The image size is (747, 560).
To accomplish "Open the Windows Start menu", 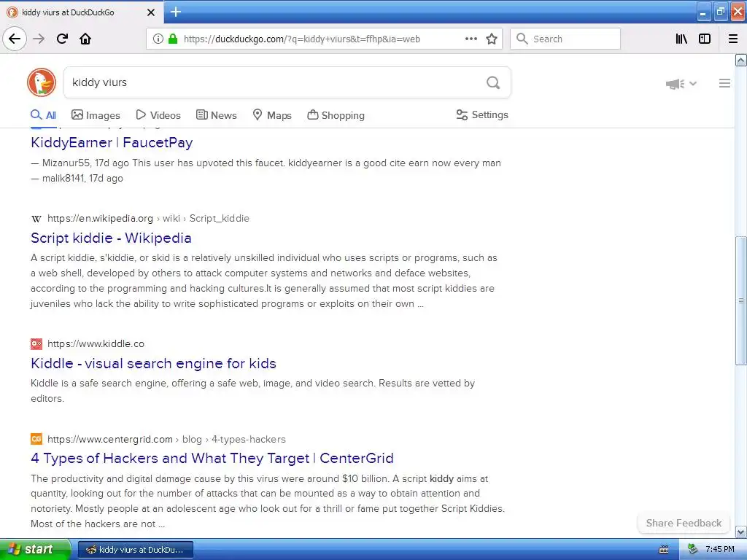I will tap(35, 549).
